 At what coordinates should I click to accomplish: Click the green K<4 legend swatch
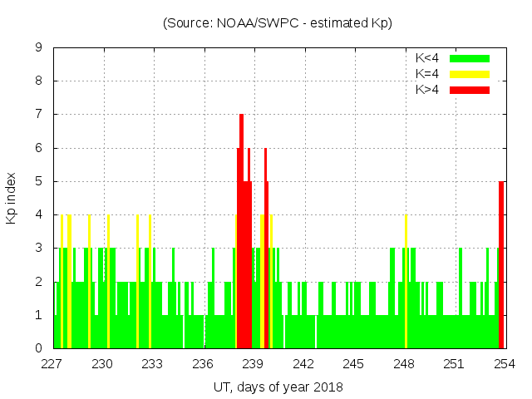(470, 58)
